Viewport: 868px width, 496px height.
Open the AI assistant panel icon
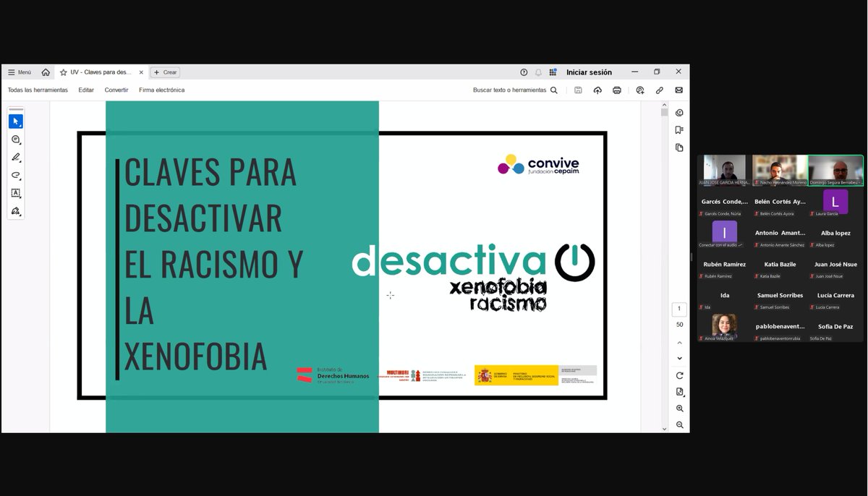point(679,113)
